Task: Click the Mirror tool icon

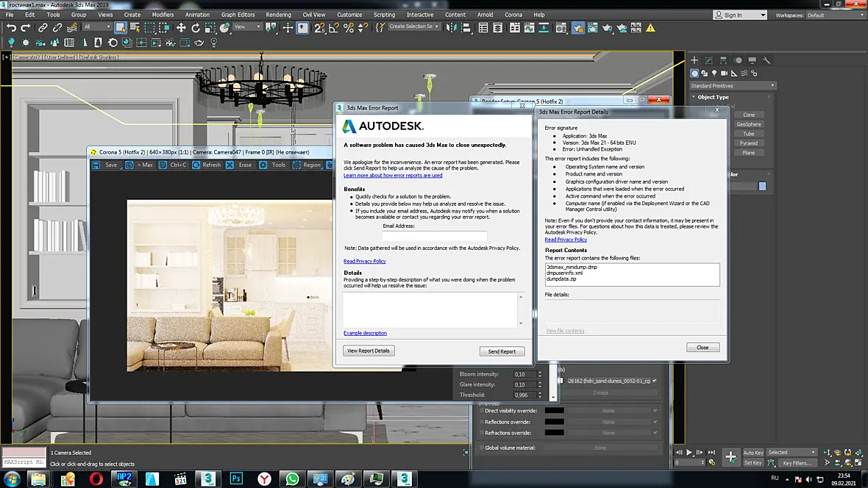Action: 451,27
